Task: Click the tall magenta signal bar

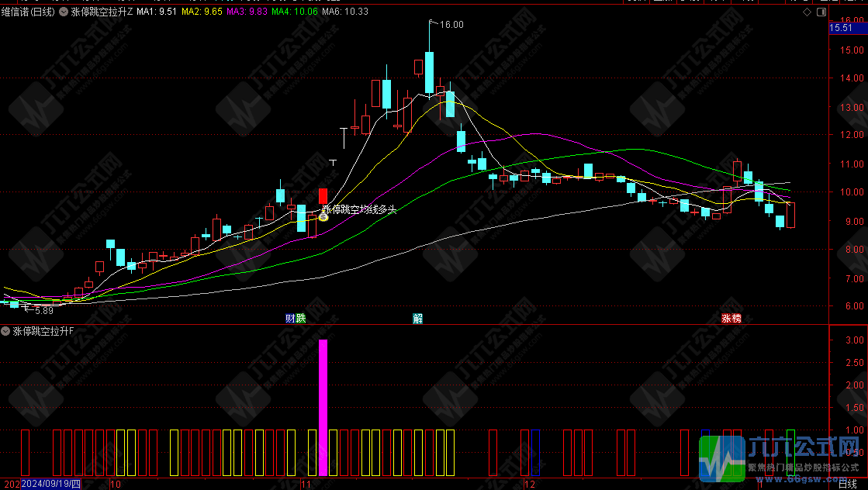Action: (323, 407)
